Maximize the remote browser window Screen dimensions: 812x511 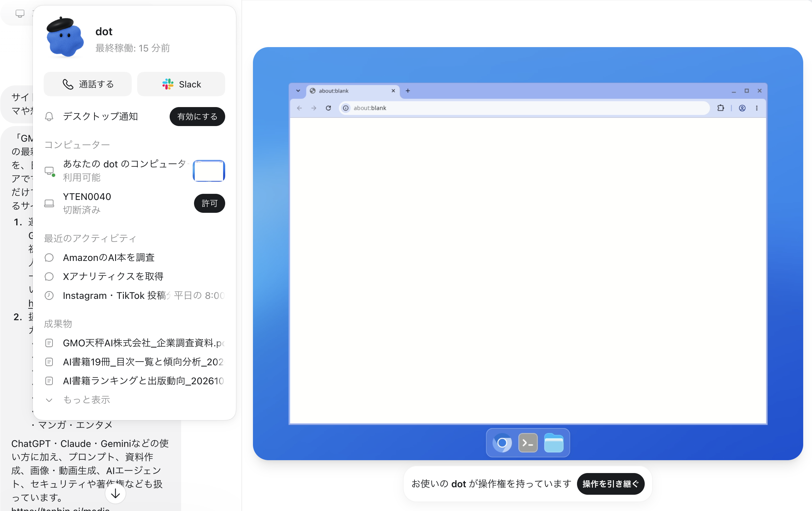pyautogui.click(x=747, y=91)
